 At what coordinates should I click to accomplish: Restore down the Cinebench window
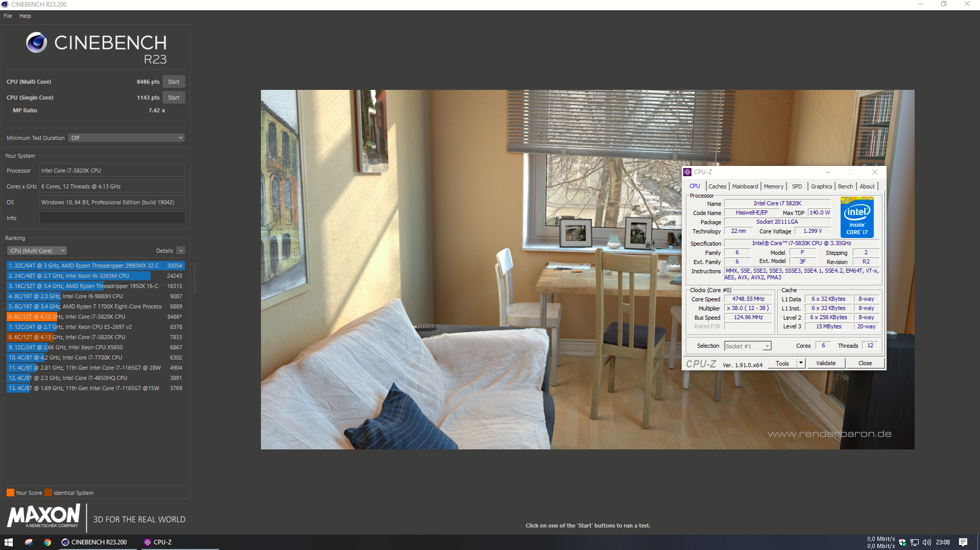[944, 4]
